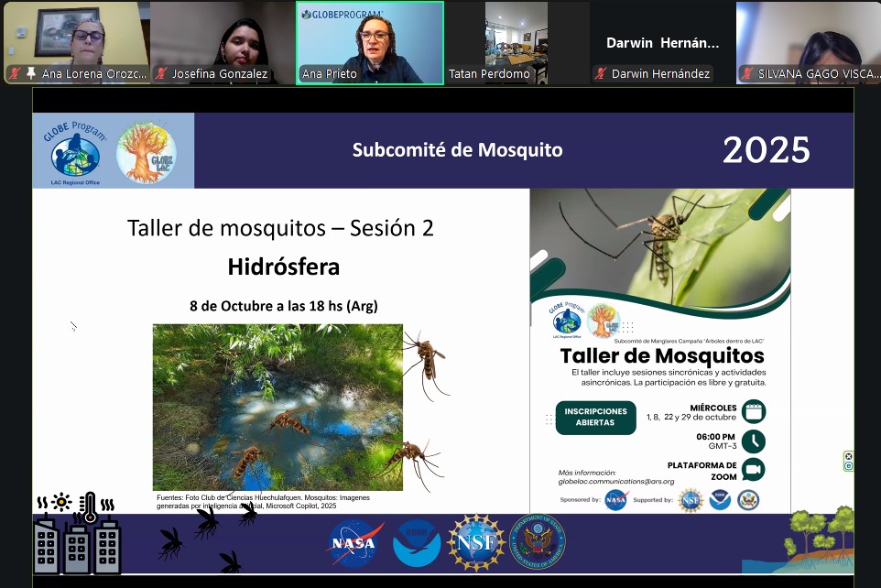The height and width of the screenshot is (588, 881).
Task: Click the blue 'e' icon at the slide's right edge
Action: click(848, 466)
